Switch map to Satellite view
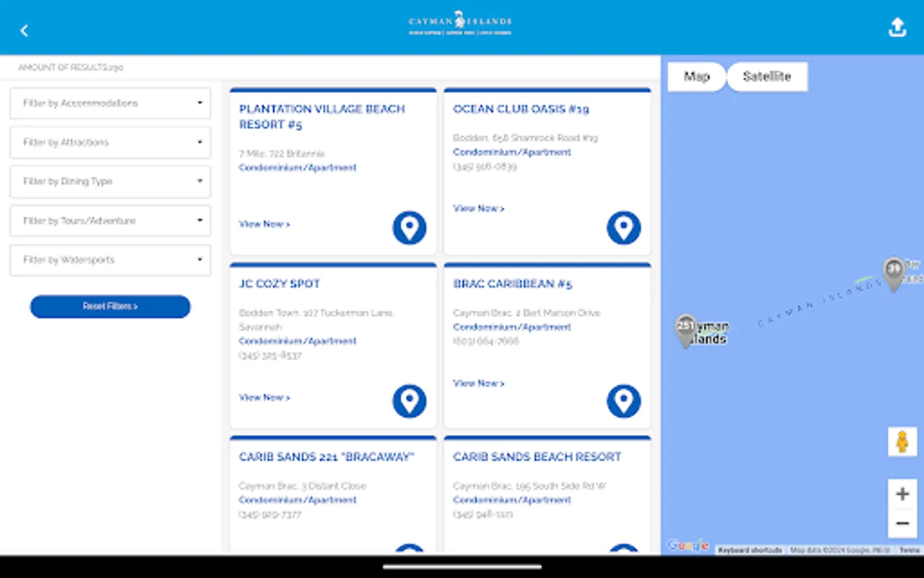This screenshot has height=578, width=924. (x=767, y=77)
